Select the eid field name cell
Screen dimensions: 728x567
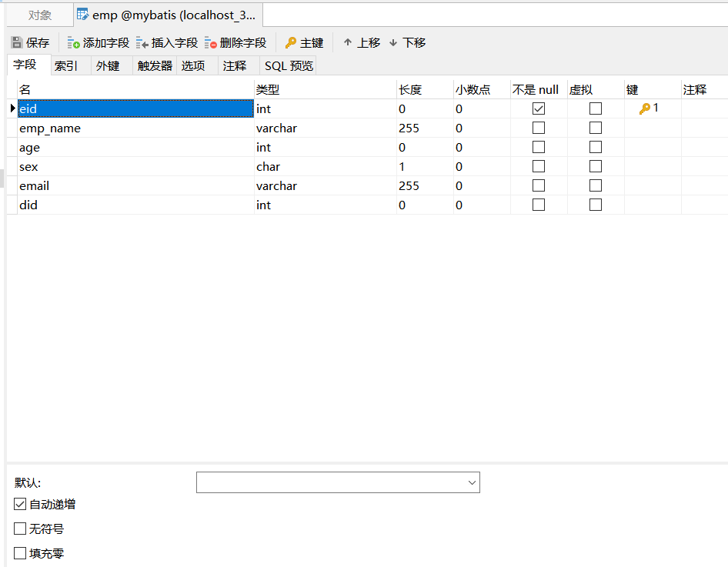(135, 108)
